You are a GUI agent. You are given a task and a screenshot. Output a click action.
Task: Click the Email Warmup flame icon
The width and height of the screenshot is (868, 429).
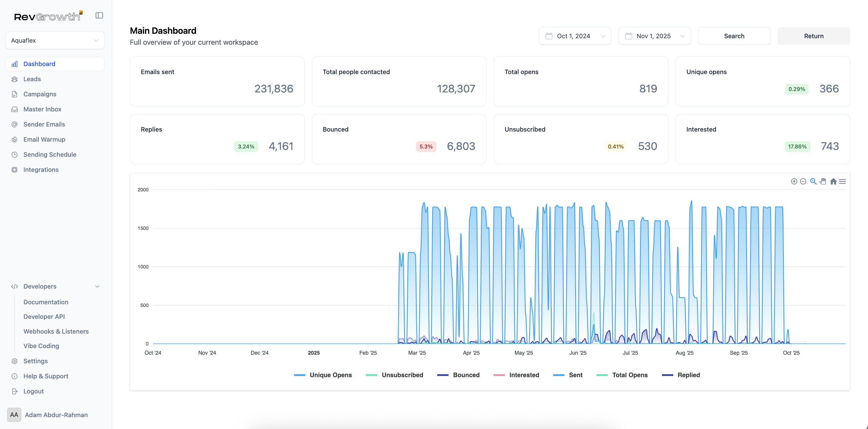(x=15, y=140)
